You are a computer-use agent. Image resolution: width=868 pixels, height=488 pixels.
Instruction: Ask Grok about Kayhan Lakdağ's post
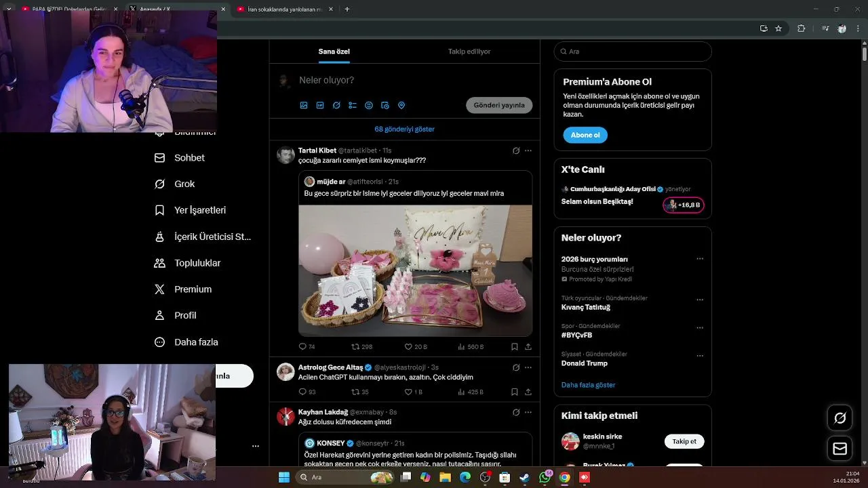(516, 412)
